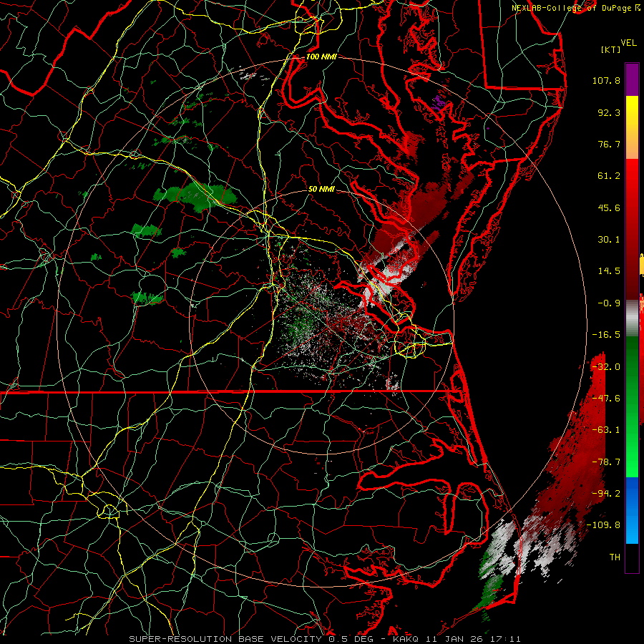Image resolution: width=644 pixels, height=644 pixels.
Task: Click the [KT] units label
Action: pyautogui.click(x=611, y=49)
